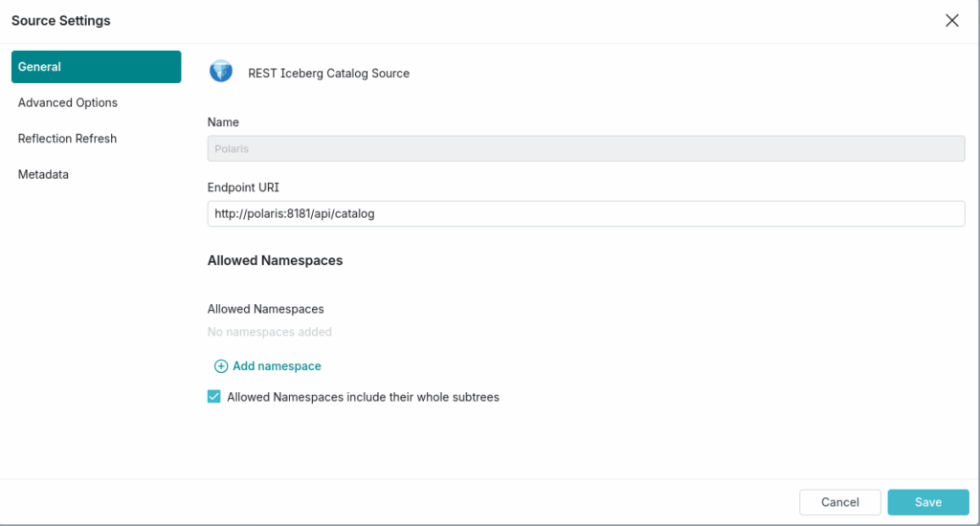Go to the Metadata section
The image size is (980, 526).
(x=43, y=174)
